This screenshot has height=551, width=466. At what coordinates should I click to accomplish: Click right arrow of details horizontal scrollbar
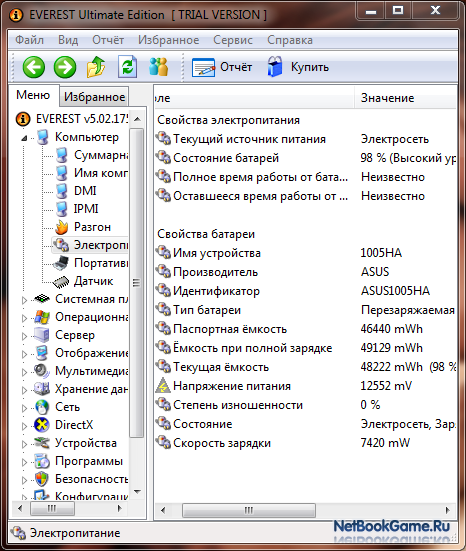click(x=447, y=510)
